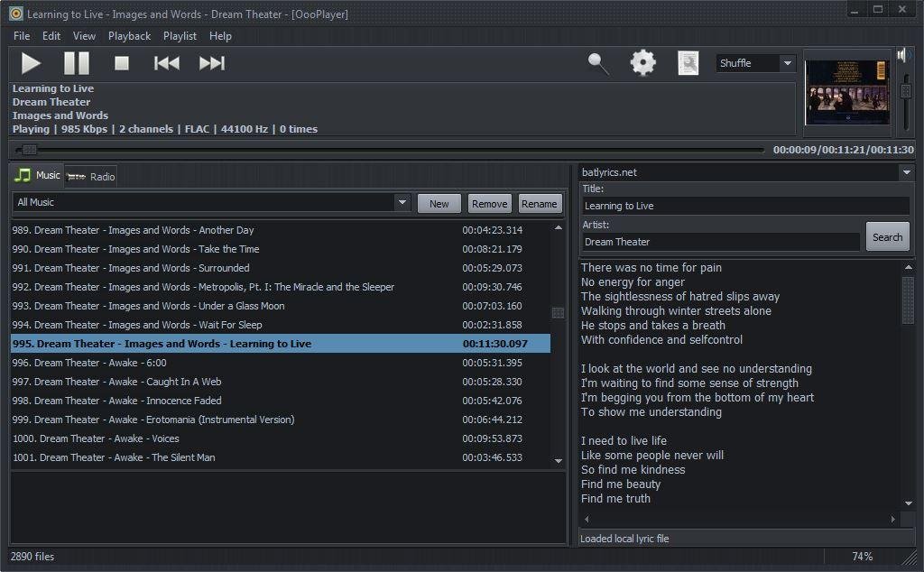
Task: Mute audio using the speaker icon
Action: coord(904,56)
